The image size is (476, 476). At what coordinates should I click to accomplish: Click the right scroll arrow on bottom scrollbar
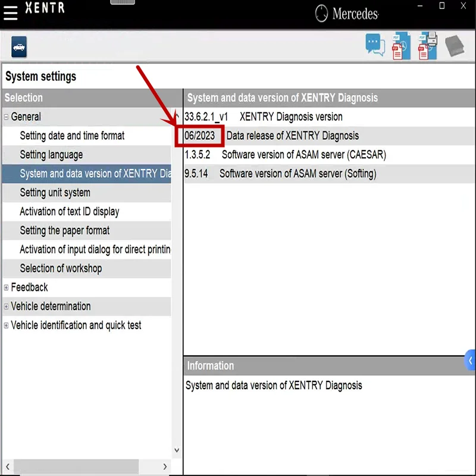coord(165,466)
